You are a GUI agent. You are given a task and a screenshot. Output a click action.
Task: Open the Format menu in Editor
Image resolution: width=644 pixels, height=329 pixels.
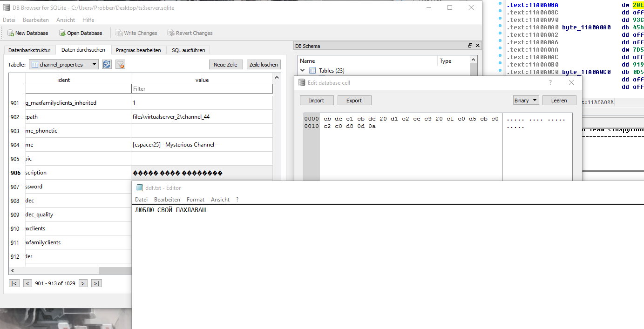pos(196,199)
